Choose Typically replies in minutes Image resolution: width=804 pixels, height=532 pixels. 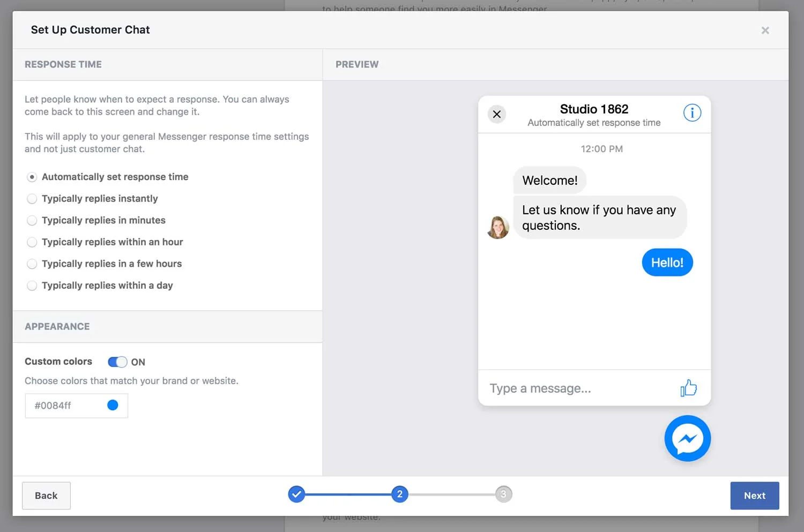coord(32,220)
